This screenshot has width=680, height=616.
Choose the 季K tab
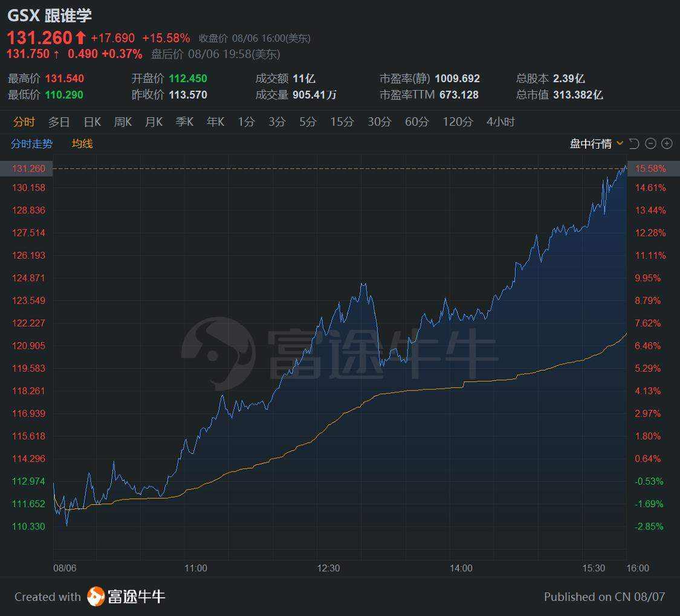point(184,122)
